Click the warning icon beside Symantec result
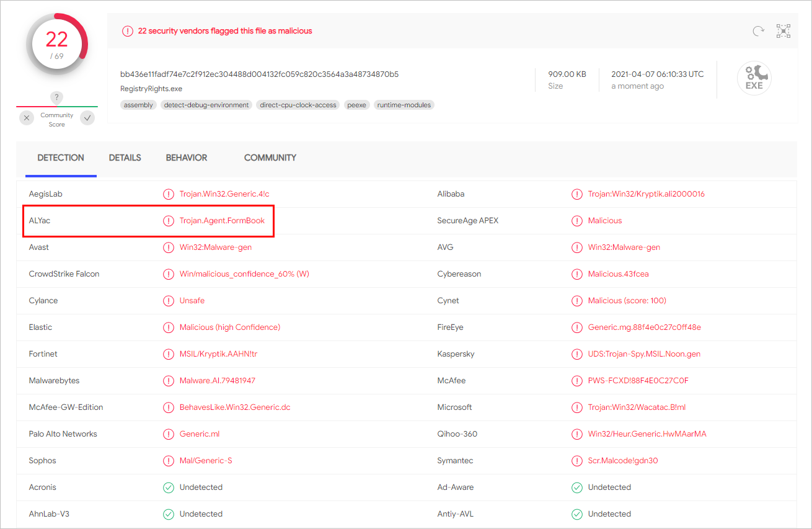The image size is (812, 529). (x=577, y=461)
